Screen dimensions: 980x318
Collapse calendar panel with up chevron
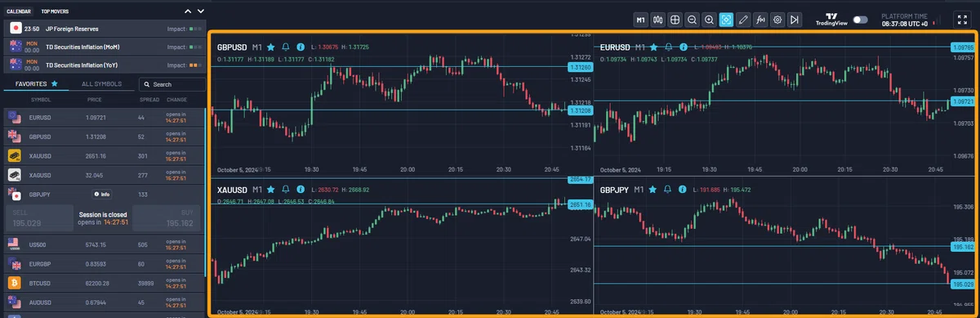(189, 11)
